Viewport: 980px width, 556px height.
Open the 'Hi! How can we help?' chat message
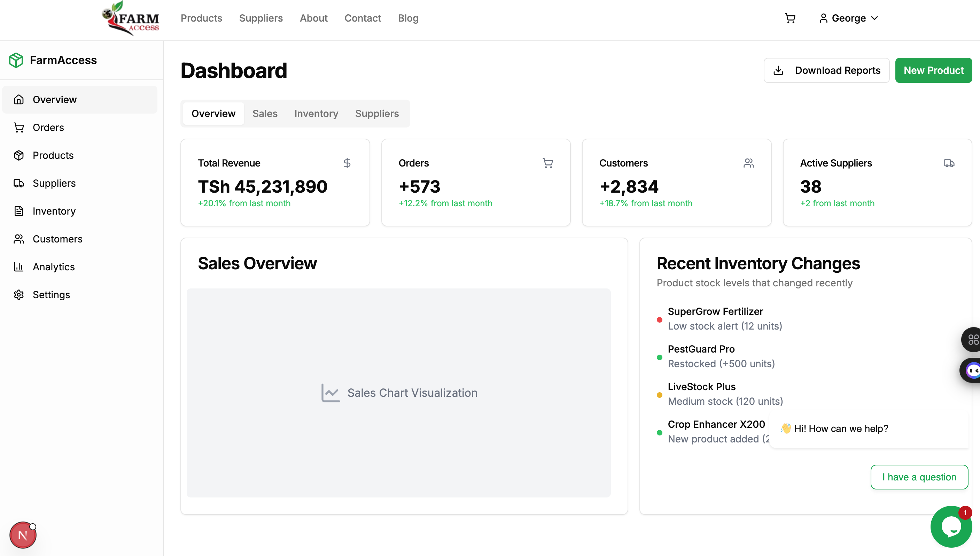869,429
